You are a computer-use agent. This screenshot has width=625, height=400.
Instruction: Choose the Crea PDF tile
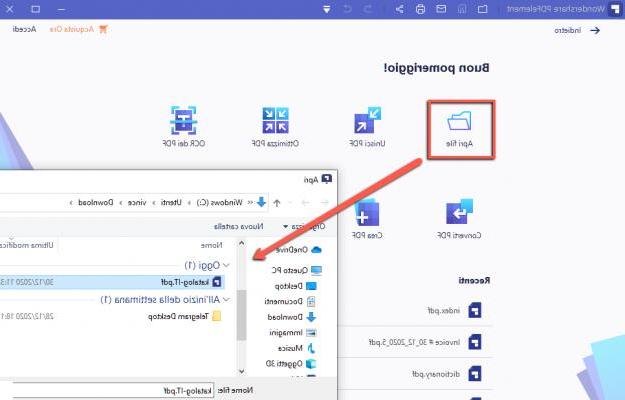click(x=367, y=219)
